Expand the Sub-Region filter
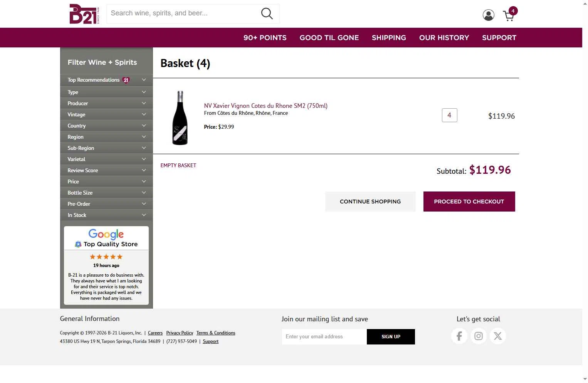588x383 pixels. coord(106,148)
